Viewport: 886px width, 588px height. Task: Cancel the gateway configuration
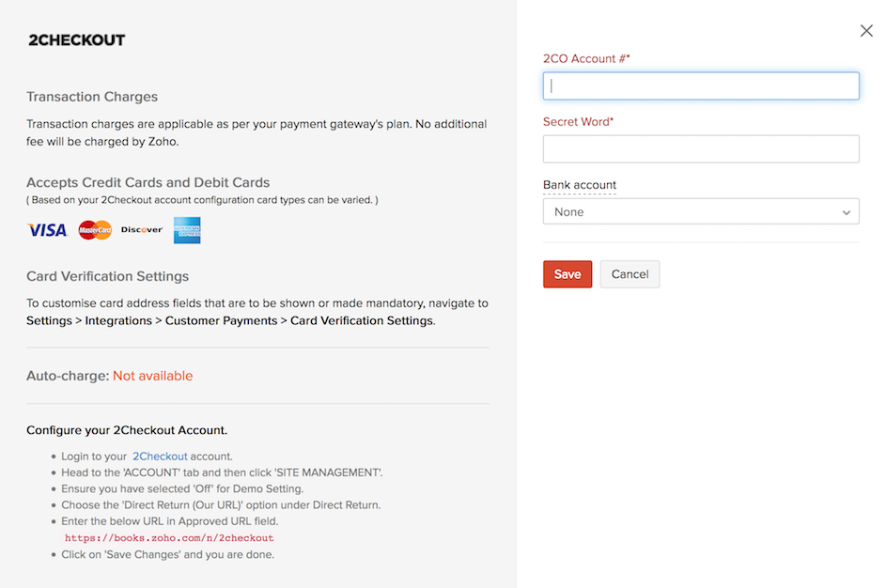[x=630, y=274]
